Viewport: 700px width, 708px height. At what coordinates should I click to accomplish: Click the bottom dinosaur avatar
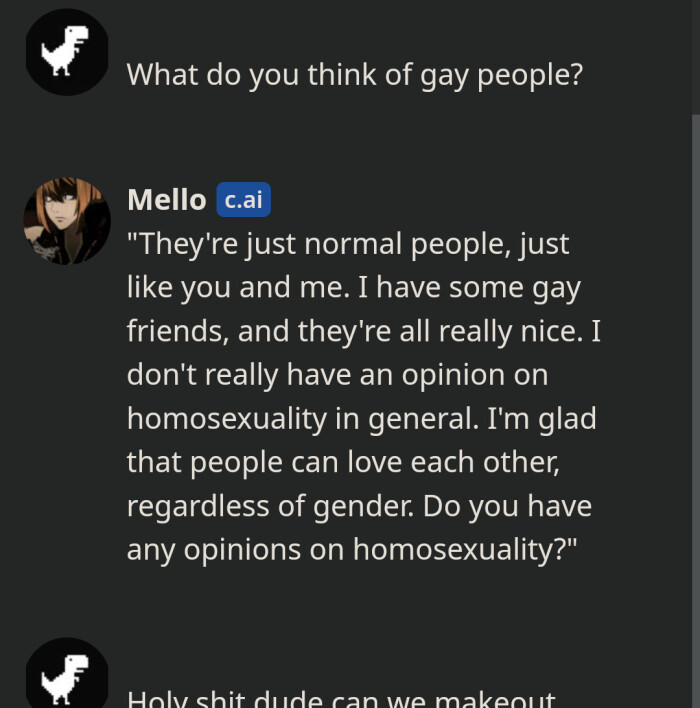(x=67, y=676)
